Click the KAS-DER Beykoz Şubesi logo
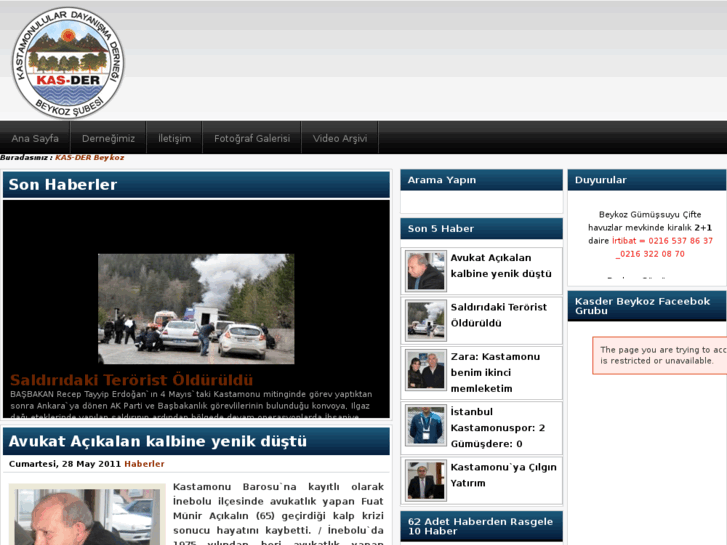This screenshot has width=727, height=545. click(x=68, y=63)
